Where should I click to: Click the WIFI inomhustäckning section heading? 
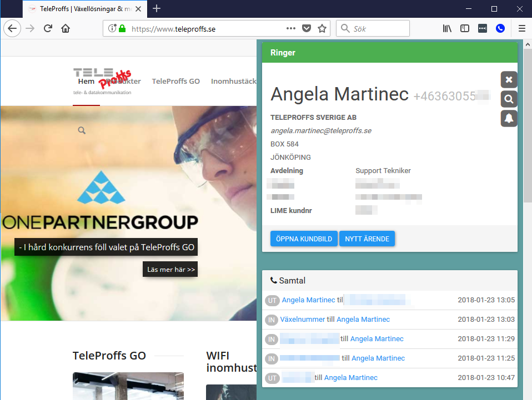[232, 362]
